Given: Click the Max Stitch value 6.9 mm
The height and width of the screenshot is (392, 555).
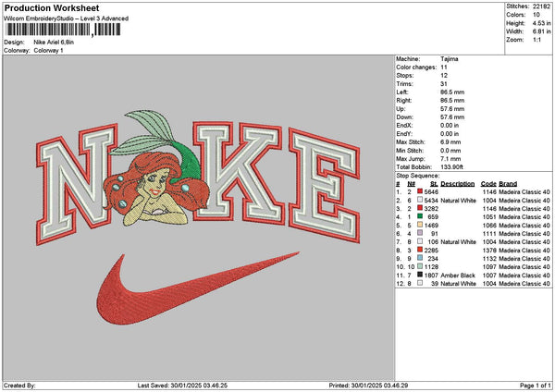Looking at the screenshot, I should (x=450, y=142).
